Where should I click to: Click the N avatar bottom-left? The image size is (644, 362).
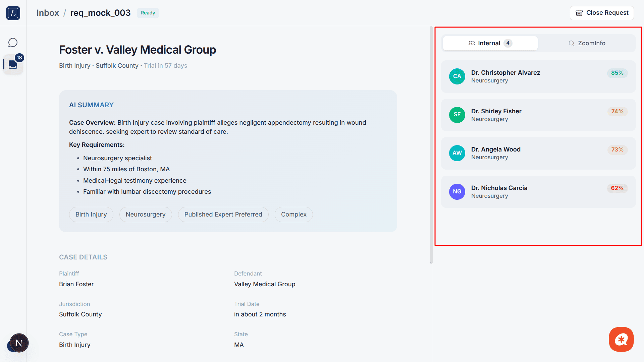[x=19, y=343]
